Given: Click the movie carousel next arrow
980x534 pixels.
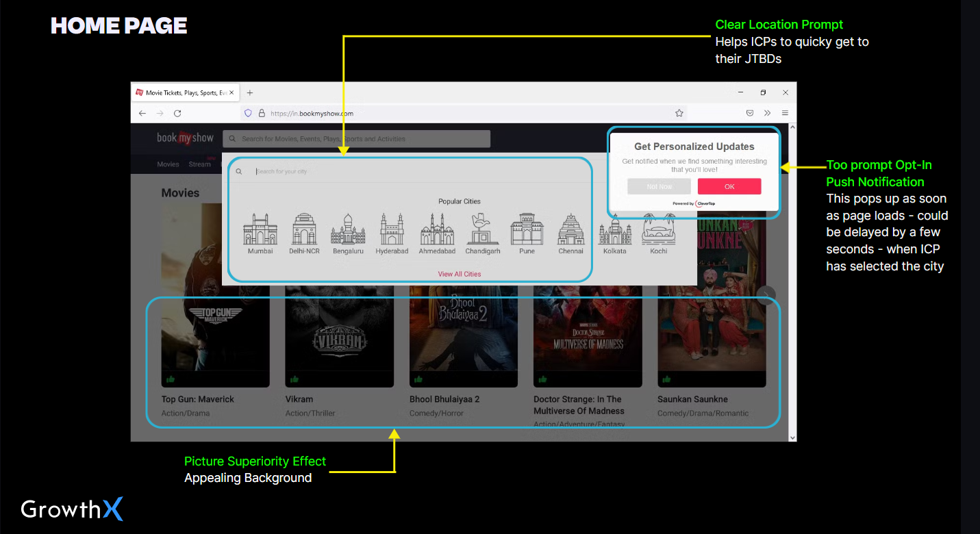Looking at the screenshot, I should [766, 295].
